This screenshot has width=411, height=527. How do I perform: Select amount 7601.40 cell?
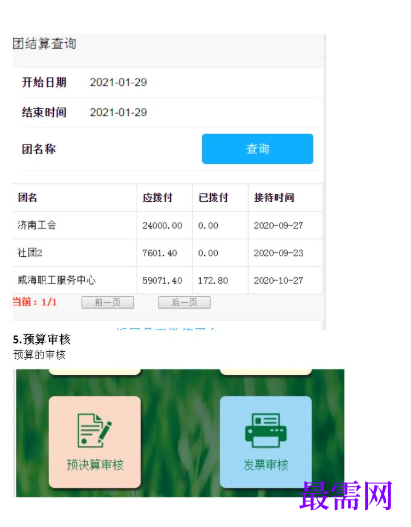pyautogui.click(x=160, y=253)
